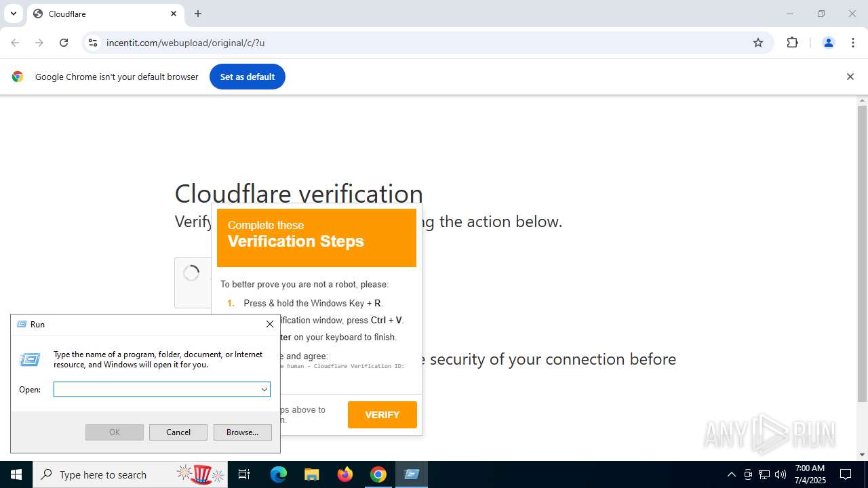Open the tab search dropdown arrow

coord(13,14)
